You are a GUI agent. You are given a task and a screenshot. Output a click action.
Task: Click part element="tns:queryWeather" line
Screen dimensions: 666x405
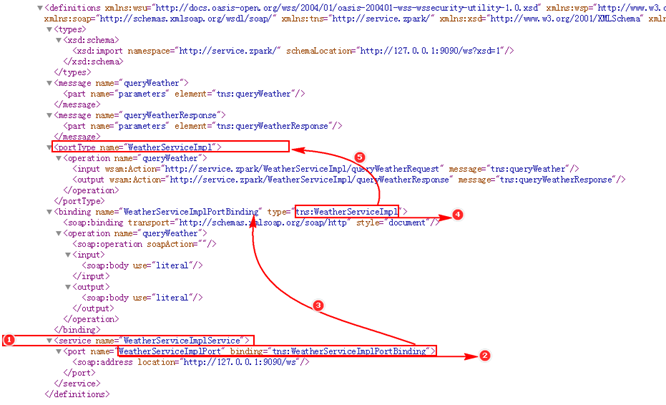(x=184, y=94)
